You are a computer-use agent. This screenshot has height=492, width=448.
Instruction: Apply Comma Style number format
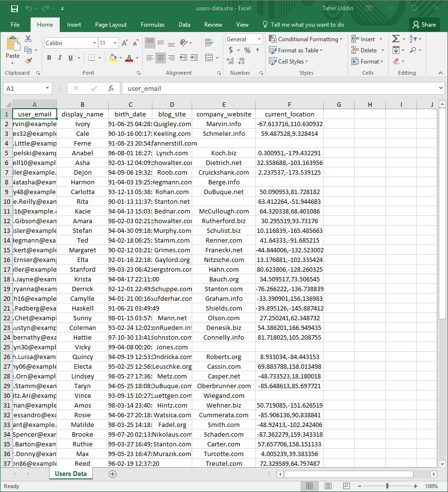(257, 50)
